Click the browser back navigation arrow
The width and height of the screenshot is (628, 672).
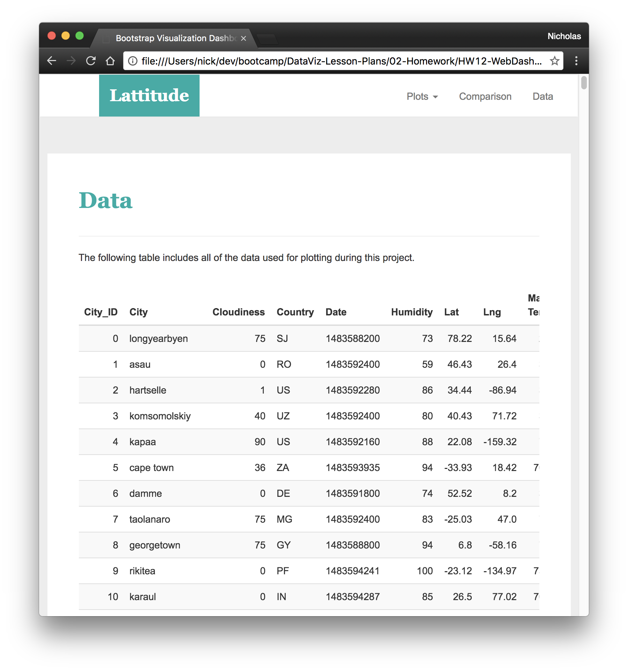point(52,60)
